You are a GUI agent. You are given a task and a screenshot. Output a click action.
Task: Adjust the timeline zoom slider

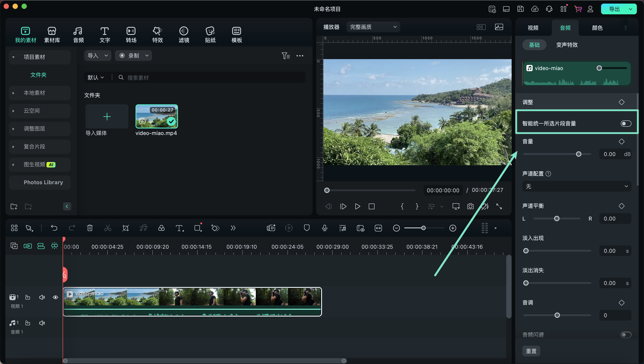(423, 228)
